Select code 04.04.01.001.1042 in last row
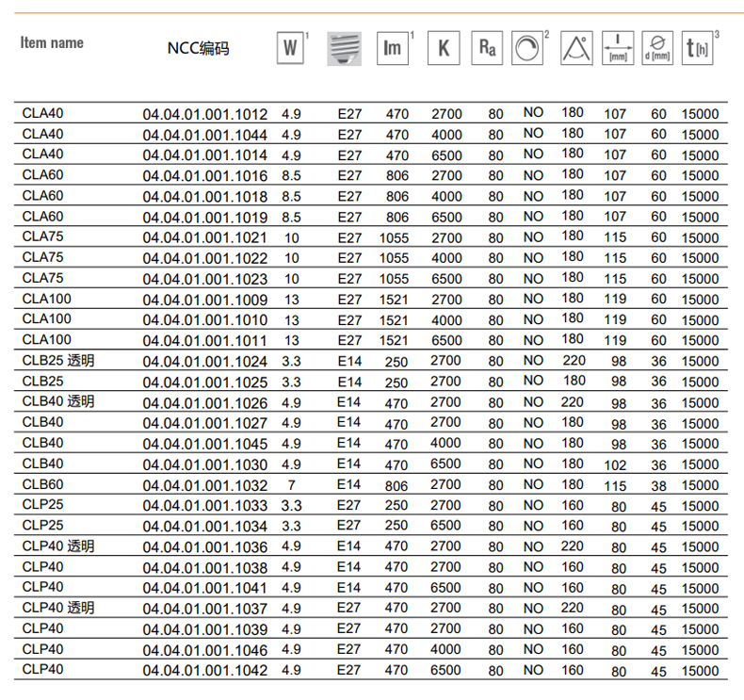This screenshot has width=744, height=700. 204,671
